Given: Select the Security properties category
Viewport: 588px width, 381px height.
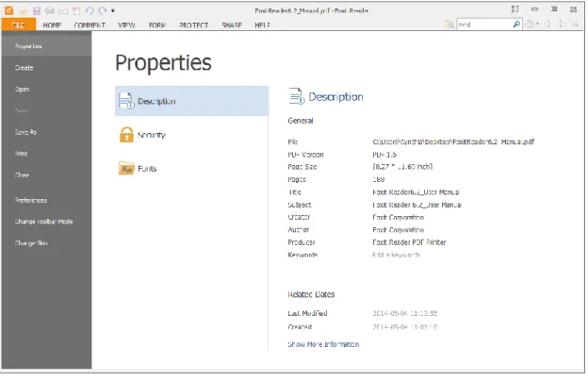Looking at the screenshot, I should click(x=191, y=134).
